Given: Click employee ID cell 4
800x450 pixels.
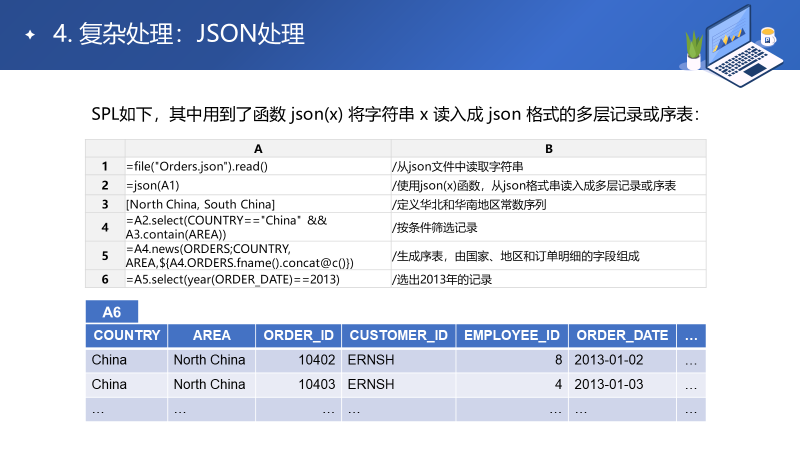Looking at the screenshot, I should tap(512, 384).
